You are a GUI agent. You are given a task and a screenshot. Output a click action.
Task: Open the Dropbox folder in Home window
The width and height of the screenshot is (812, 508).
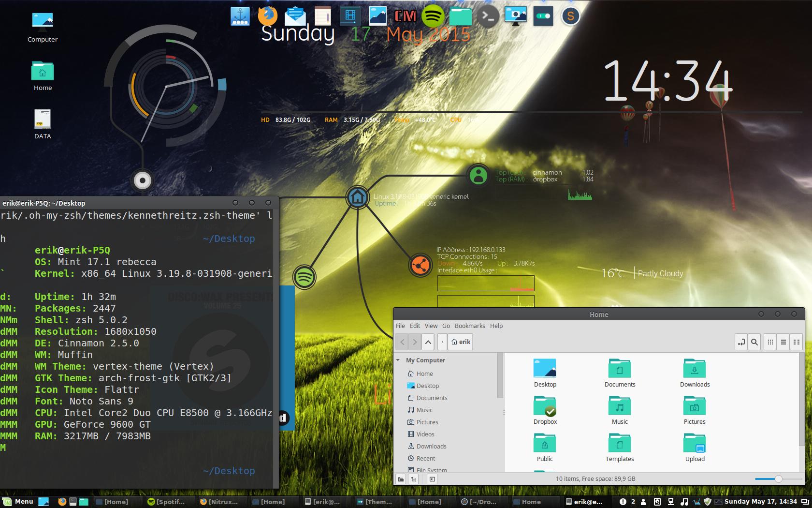(545, 410)
